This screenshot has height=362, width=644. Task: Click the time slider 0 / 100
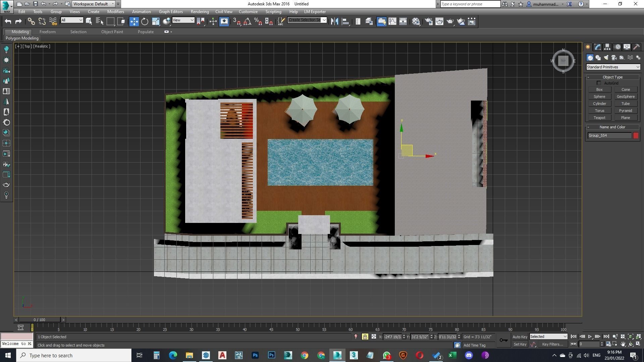(x=39, y=320)
